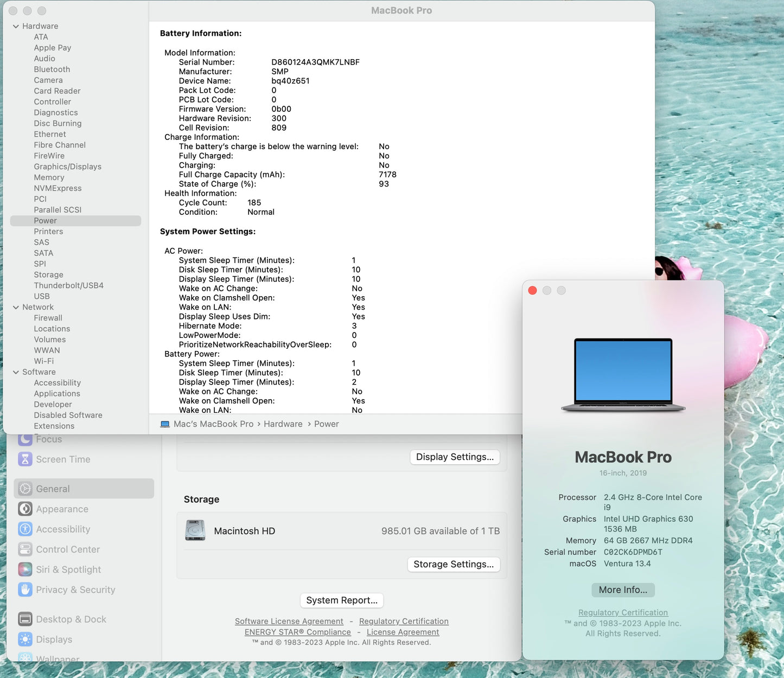Open the ENERGY STAR Compliance link

tap(297, 632)
